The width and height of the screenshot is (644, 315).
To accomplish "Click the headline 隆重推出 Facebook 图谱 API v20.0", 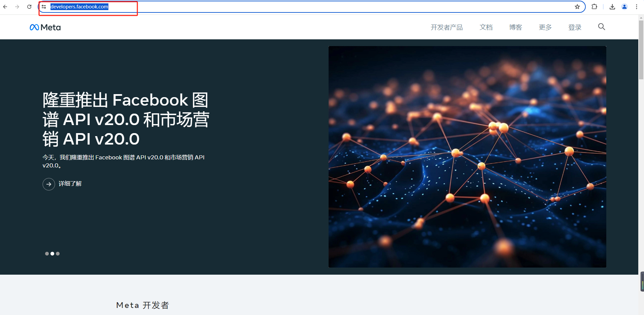I will pyautogui.click(x=126, y=119).
